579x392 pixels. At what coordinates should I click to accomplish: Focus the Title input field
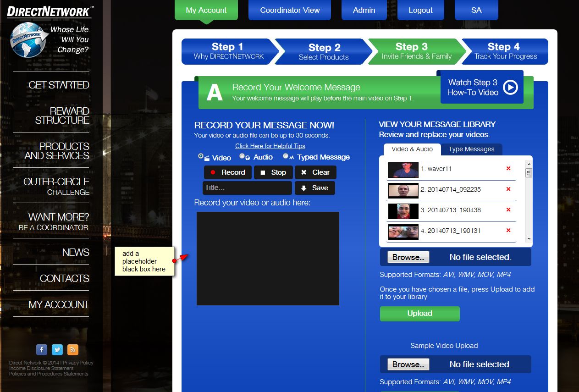(247, 188)
